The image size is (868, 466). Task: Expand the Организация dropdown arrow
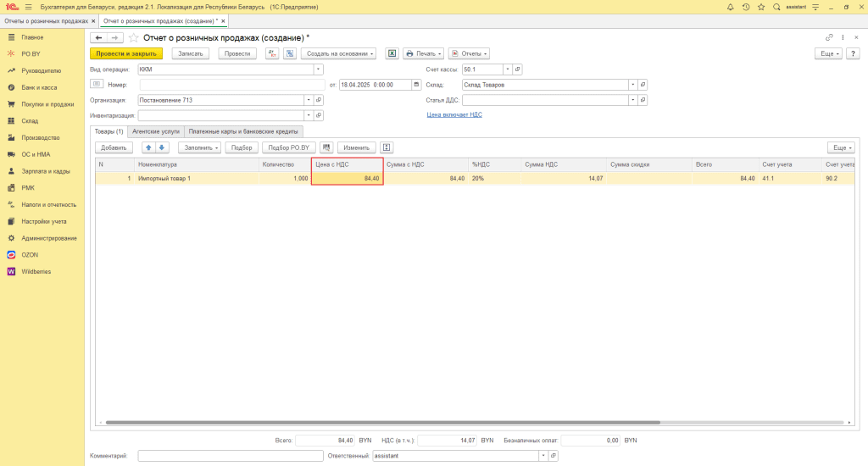coord(309,100)
